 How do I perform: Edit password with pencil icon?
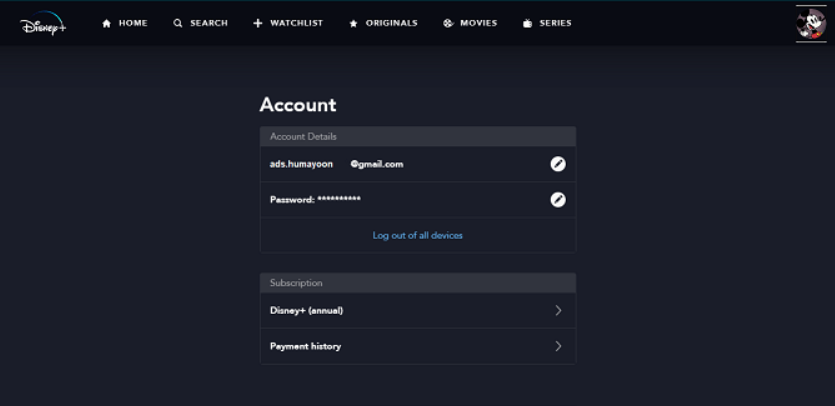[558, 200]
